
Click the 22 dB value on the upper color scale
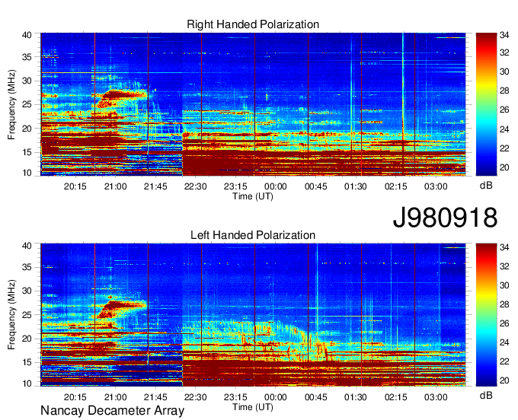[504, 148]
